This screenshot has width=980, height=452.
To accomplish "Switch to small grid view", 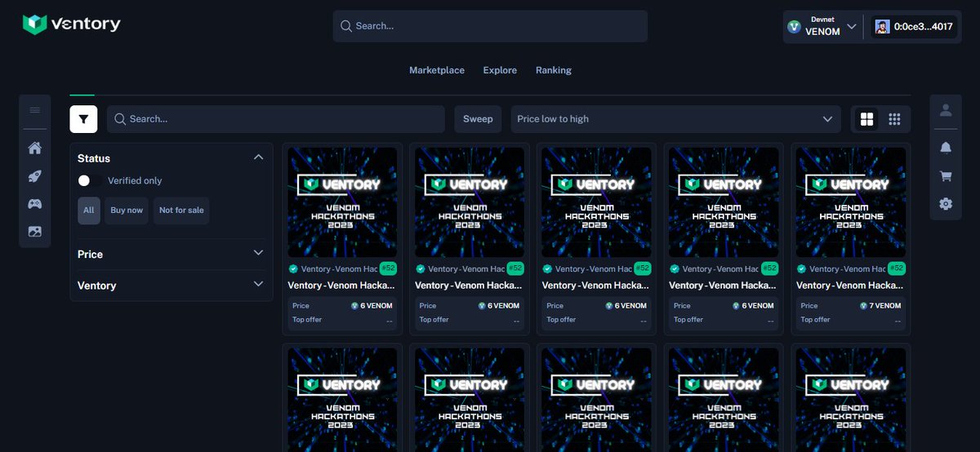I will 895,119.
